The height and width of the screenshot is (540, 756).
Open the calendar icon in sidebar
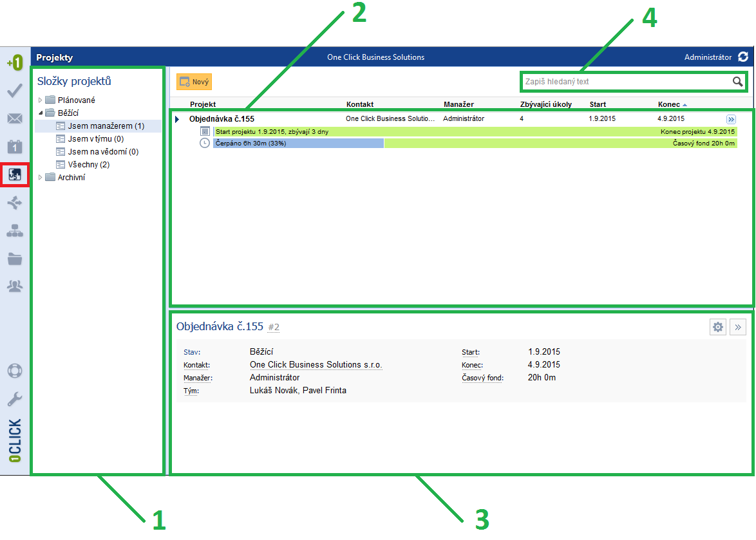point(14,147)
